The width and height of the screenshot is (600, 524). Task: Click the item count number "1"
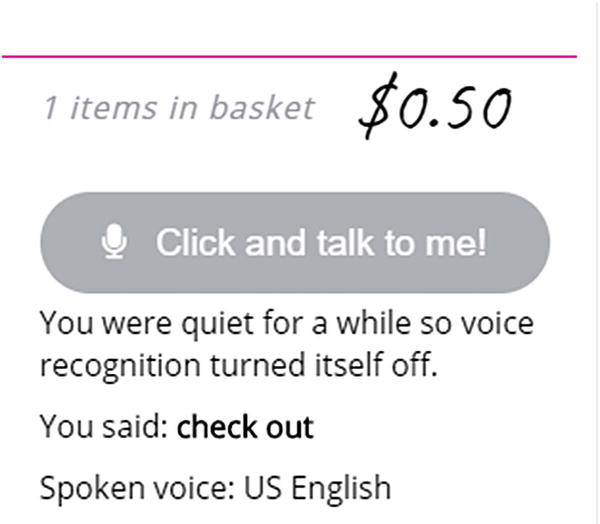(x=49, y=108)
